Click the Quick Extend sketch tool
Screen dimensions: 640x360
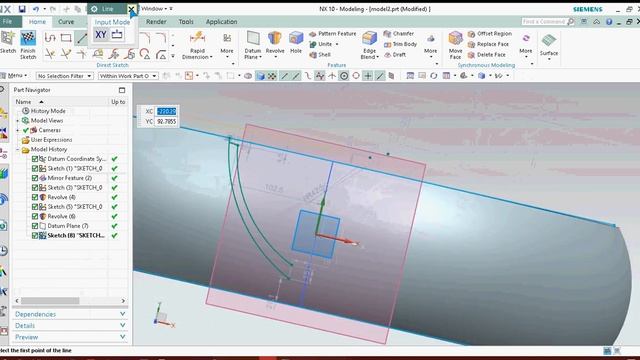point(66,54)
